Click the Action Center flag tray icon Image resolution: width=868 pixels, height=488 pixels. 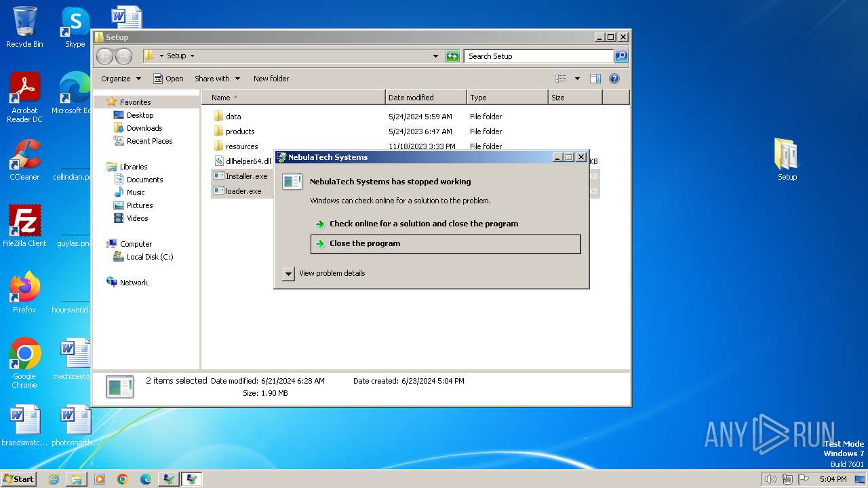[804, 479]
